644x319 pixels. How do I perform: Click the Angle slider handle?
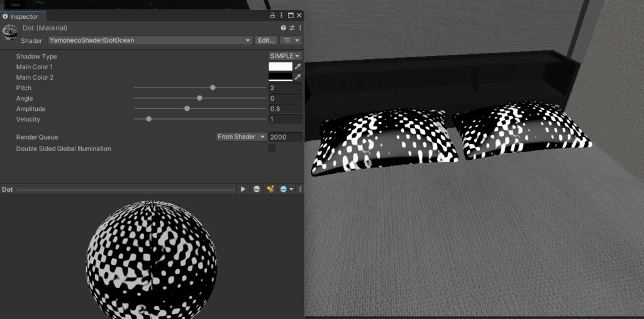tap(199, 98)
